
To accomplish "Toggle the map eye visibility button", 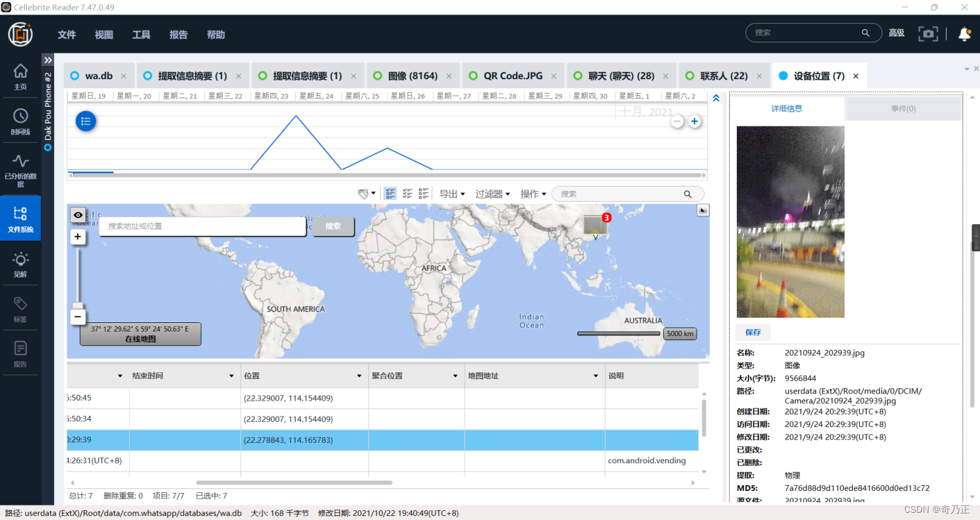I will coord(78,215).
